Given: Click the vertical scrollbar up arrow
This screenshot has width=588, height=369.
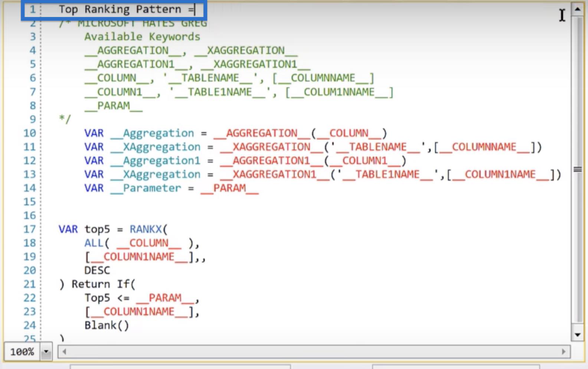Looking at the screenshot, I should coord(577,9).
